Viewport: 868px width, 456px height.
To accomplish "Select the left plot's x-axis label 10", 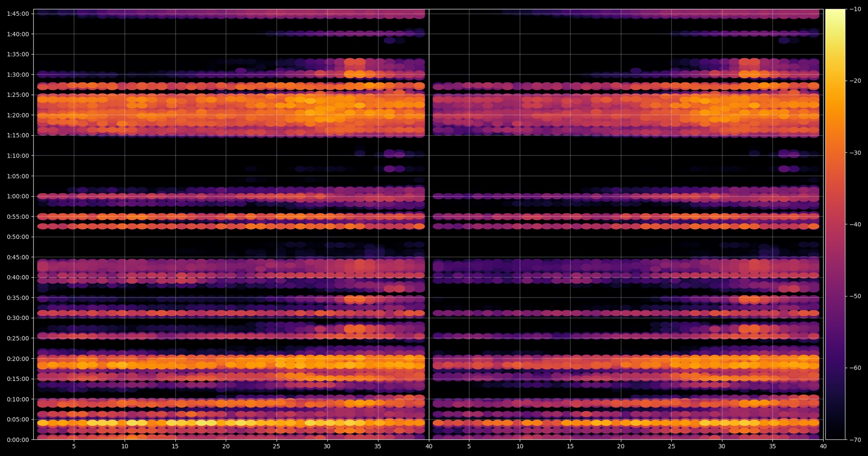I will click(x=125, y=447).
